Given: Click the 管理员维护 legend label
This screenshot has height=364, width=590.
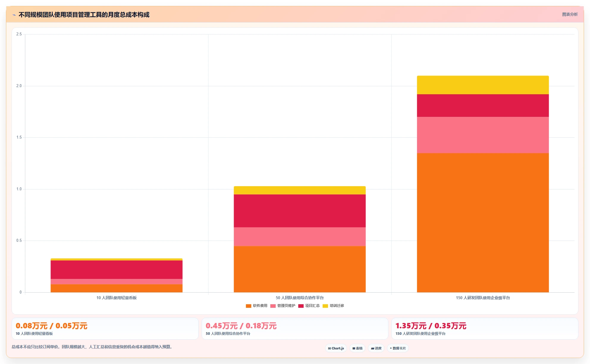Looking at the screenshot, I should click(286, 306).
